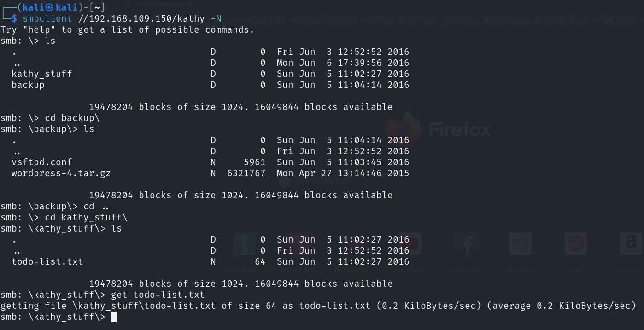Open the Kali Docs bookmark
Image resolution: width=644 pixels, height=330 pixels.
[461, 20]
